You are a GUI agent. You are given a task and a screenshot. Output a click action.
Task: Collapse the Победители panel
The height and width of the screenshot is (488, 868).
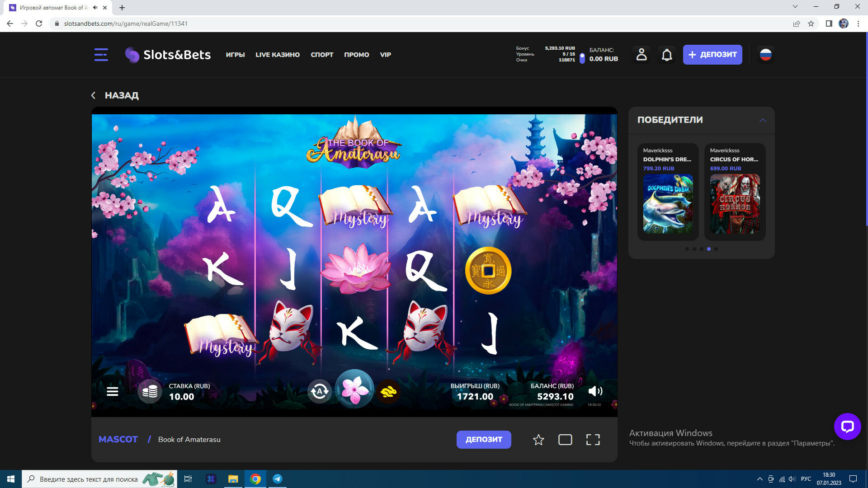[763, 120]
